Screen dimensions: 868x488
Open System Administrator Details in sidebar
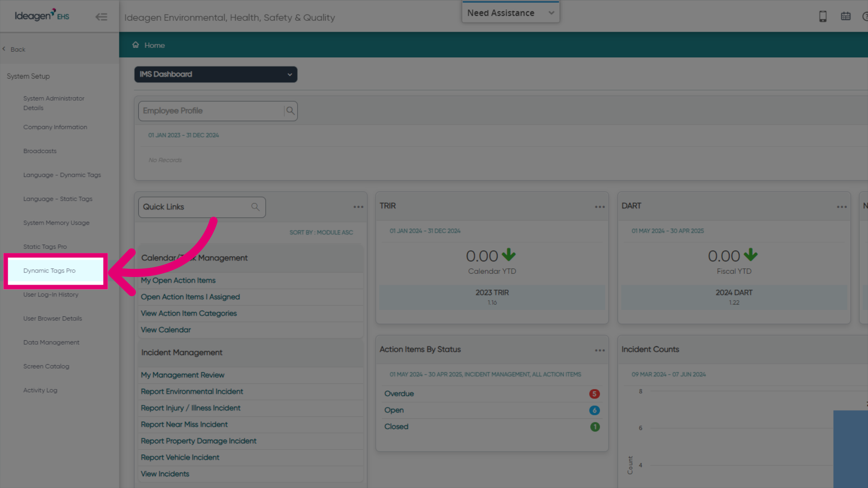54,103
